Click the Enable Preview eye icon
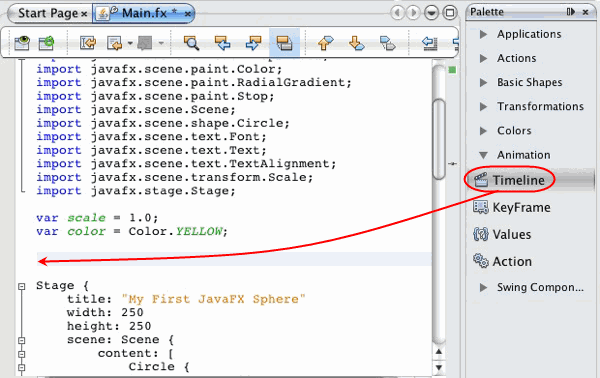Viewport: 600px width, 378px height. [x=22, y=42]
